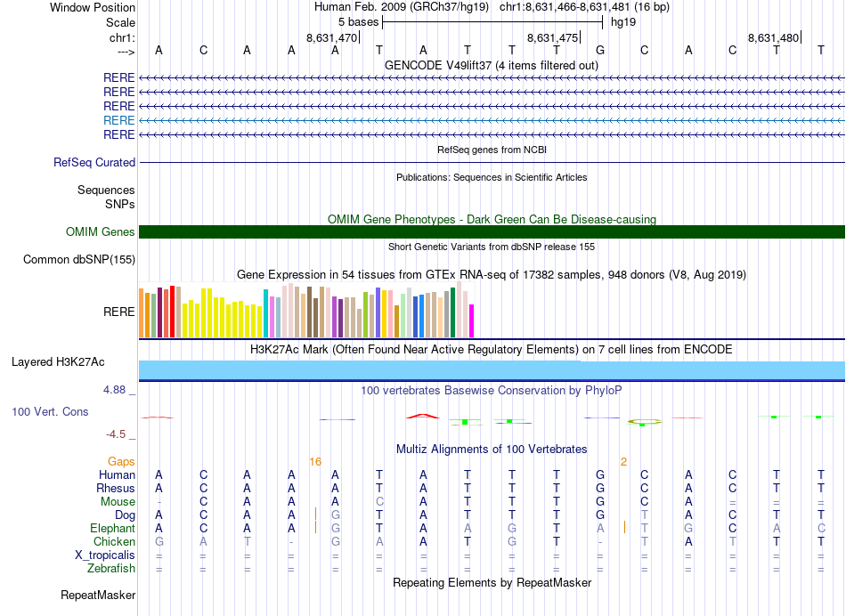The image size is (846, 616).
Task: Click the magenta bar in GTEx chart
Action: [x=471, y=321]
